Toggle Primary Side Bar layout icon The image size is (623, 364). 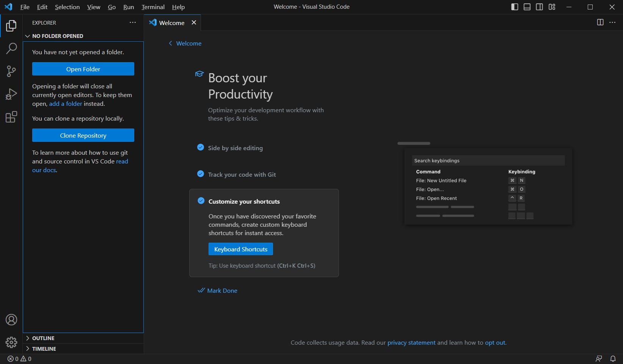515,7
